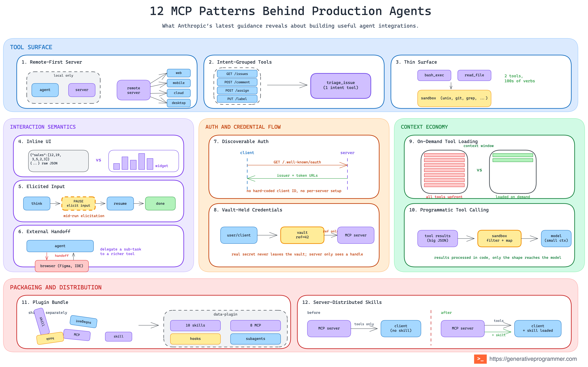The image size is (588, 367).
Task: Click the raw JSON sales snippet
Action: tap(58, 161)
